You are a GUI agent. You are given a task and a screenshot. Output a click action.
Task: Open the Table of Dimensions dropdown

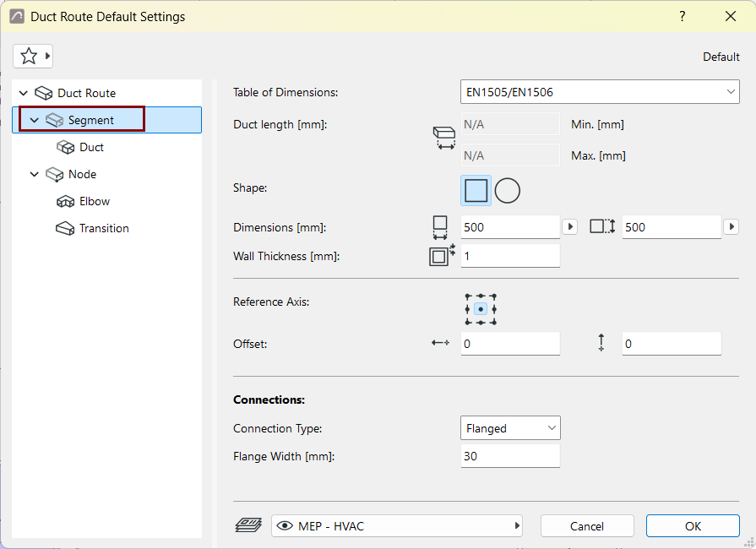click(x=600, y=91)
